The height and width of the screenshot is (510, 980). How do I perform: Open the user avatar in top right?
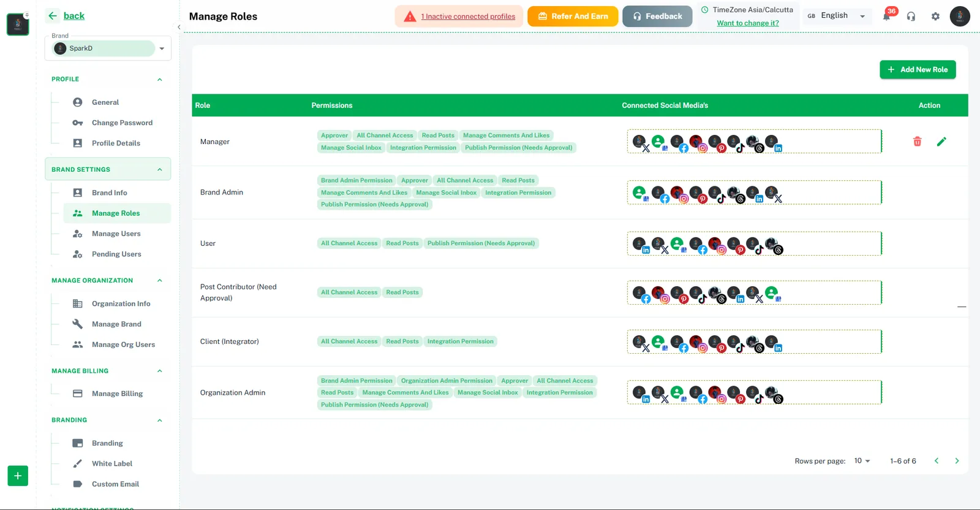pyautogui.click(x=960, y=16)
